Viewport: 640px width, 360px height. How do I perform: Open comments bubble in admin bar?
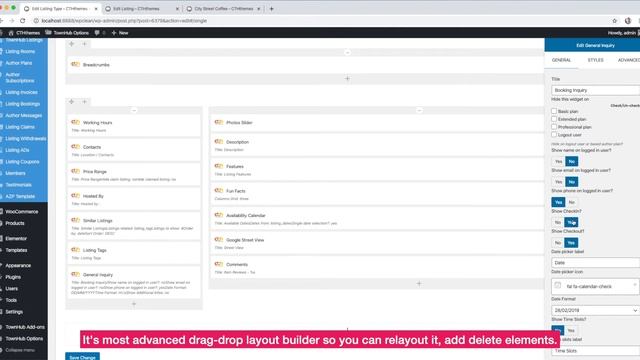pyautogui.click(x=99, y=33)
